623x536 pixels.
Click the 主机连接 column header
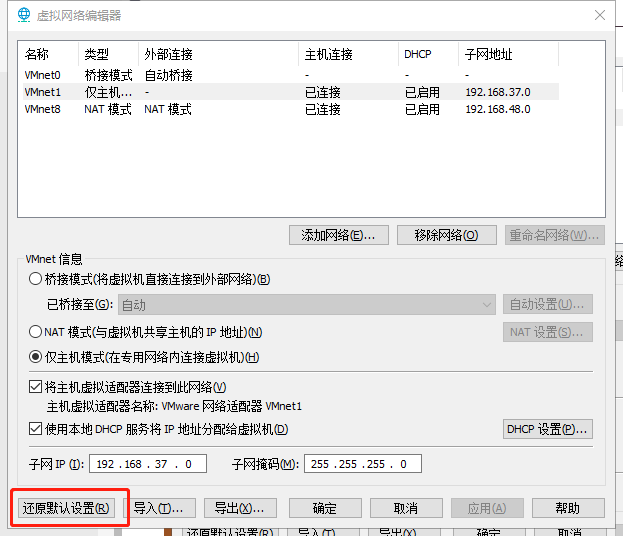(349, 54)
